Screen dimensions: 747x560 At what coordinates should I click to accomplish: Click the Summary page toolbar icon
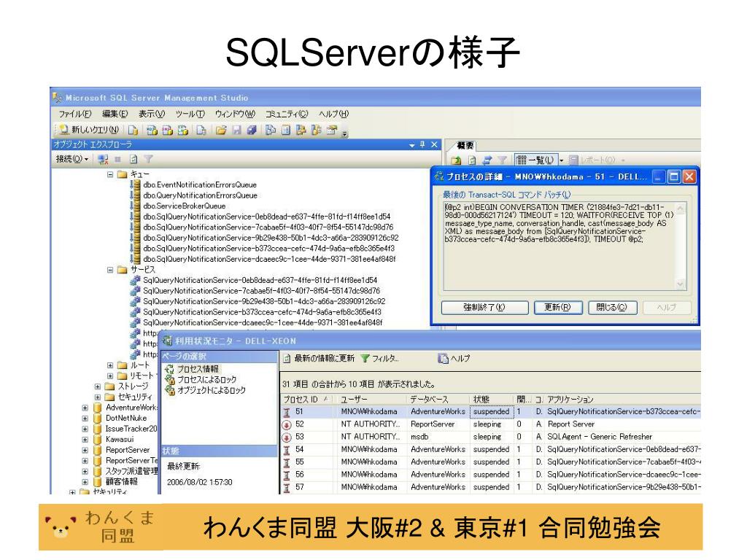click(x=286, y=130)
